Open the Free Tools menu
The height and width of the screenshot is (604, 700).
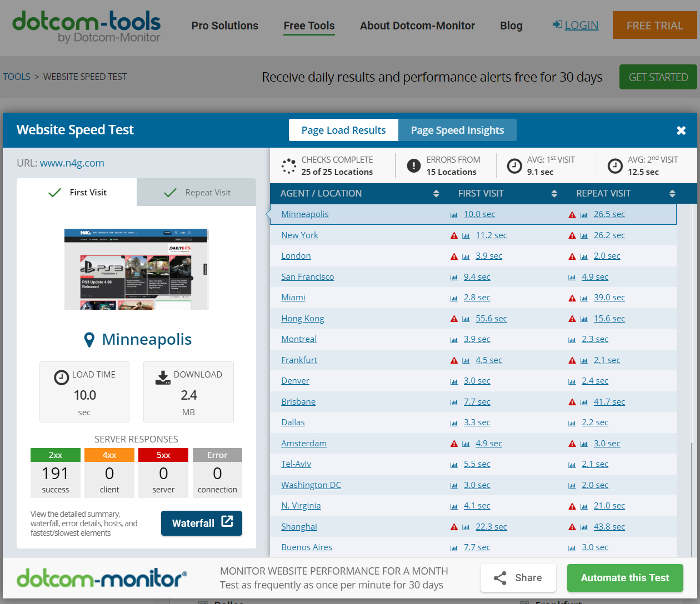coord(309,26)
